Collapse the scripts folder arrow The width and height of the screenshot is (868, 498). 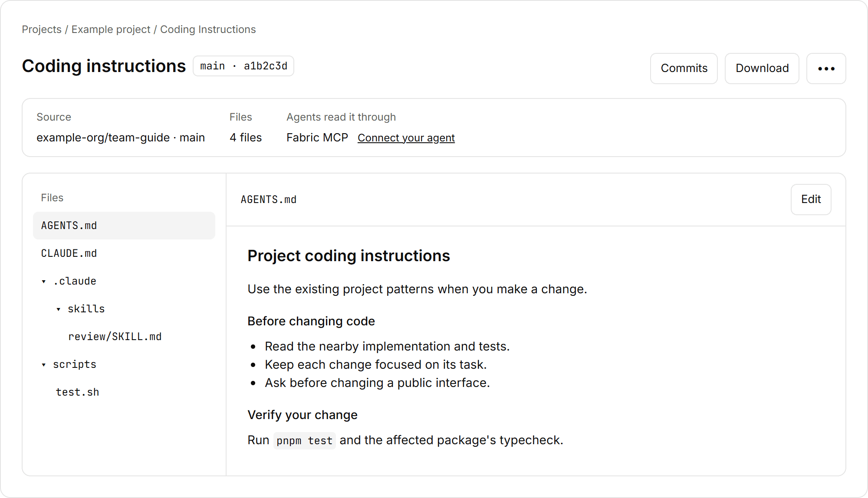pyautogui.click(x=44, y=365)
